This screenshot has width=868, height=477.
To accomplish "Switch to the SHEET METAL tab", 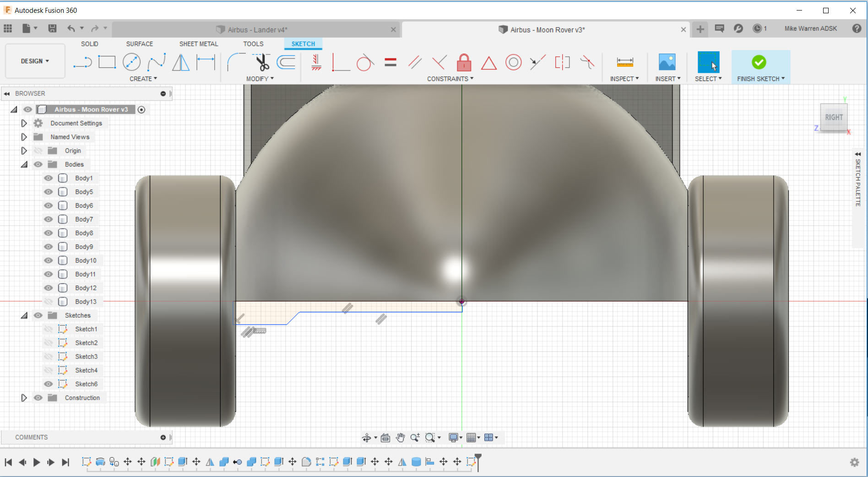I will 199,44.
